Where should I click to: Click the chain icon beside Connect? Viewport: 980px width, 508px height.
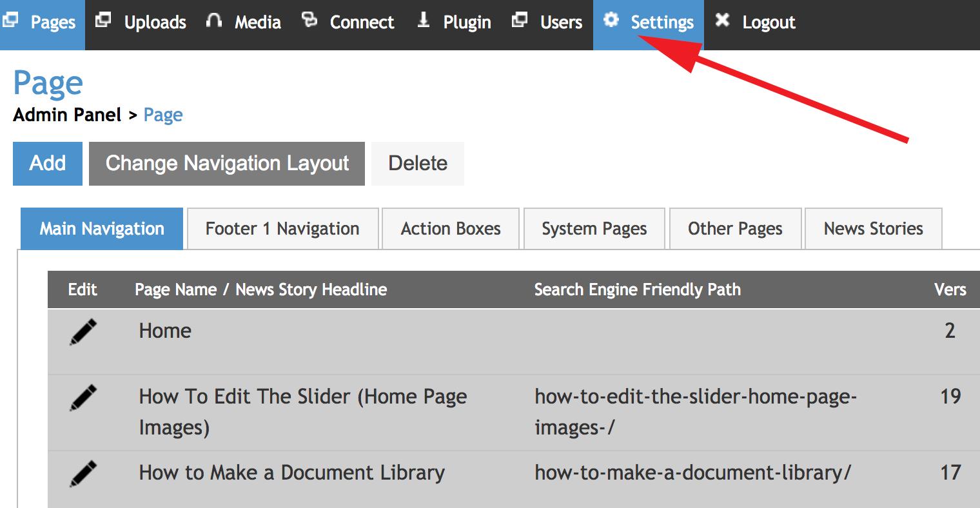coord(309,21)
